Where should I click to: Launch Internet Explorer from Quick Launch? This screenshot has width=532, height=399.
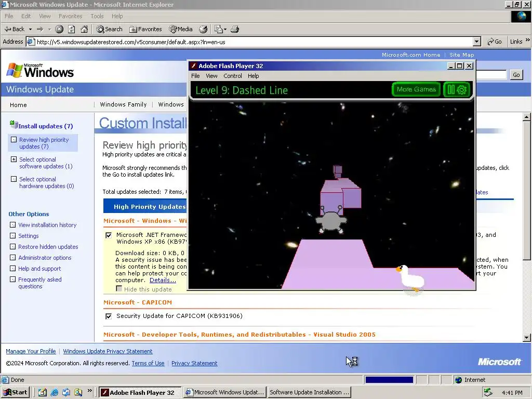pos(54,392)
